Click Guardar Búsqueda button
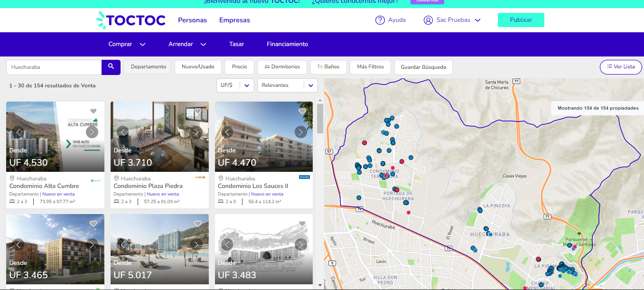This screenshot has height=290, width=644. point(423,67)
